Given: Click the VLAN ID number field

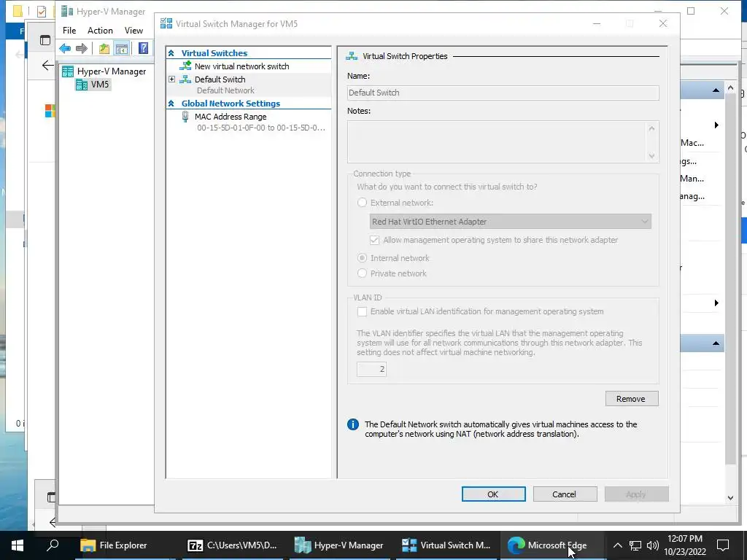Looking at the screenshot, I should [x=371, y=369].
